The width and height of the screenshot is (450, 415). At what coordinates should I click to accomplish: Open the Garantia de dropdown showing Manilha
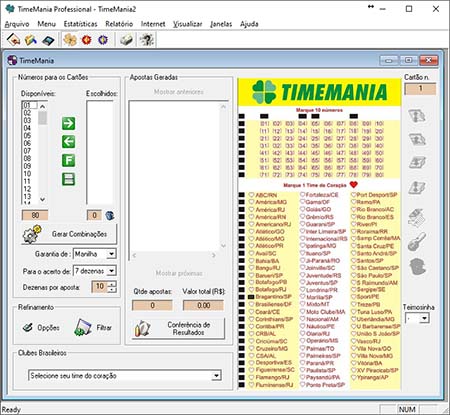[112, 254]
